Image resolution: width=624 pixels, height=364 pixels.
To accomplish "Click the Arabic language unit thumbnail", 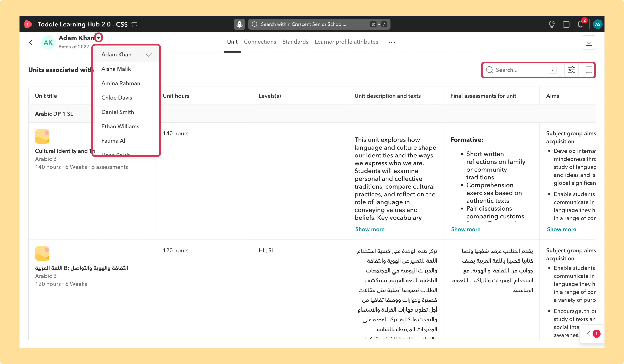I will [x=42, y=253].
